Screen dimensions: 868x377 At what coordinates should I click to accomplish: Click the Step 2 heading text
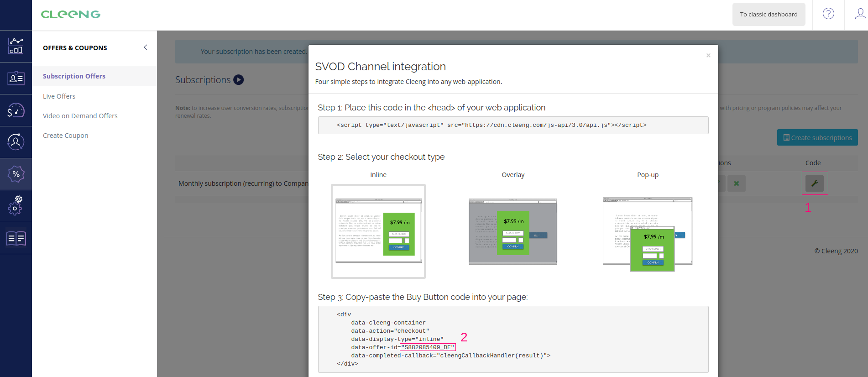[x=381, y=157]
